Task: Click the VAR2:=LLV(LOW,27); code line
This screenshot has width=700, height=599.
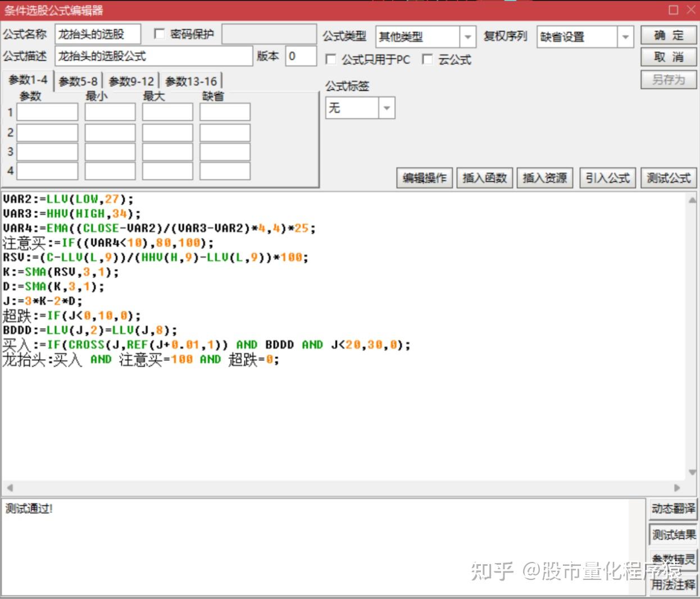Action: [x=68, y=199]
